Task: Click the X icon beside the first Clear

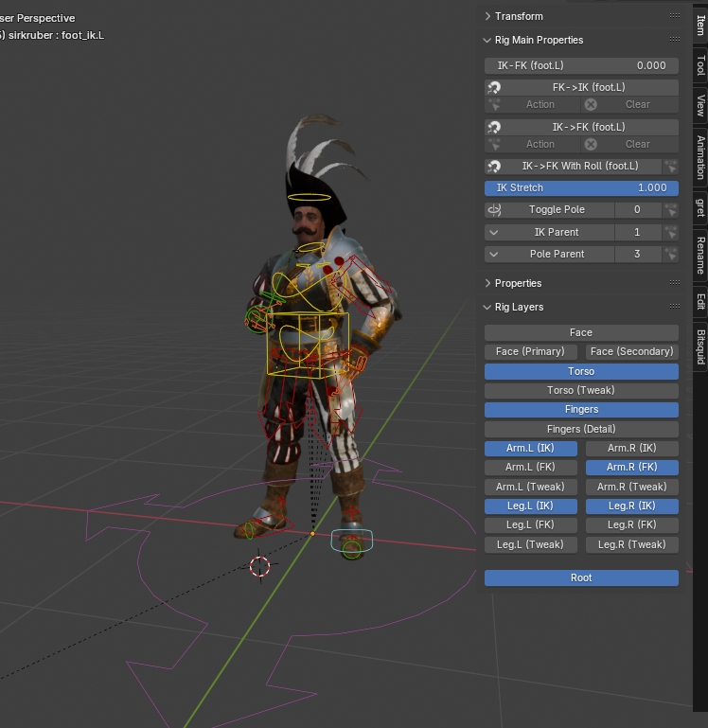Action: coord(591,104)
